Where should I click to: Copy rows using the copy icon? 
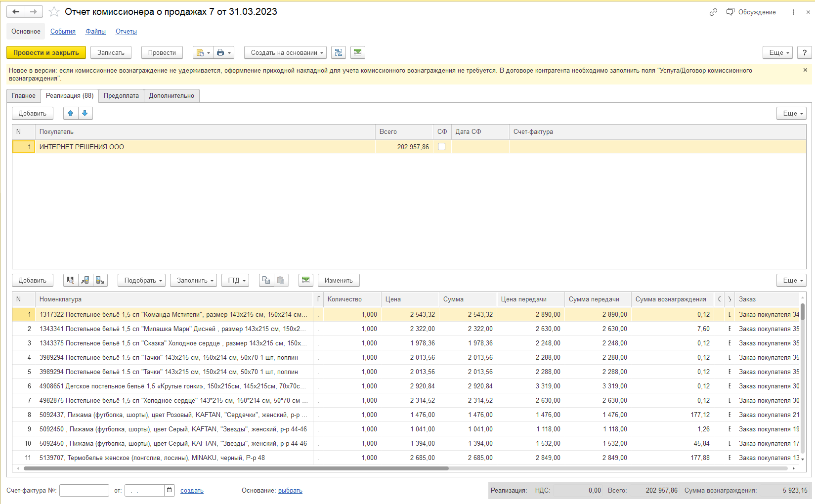266,280
